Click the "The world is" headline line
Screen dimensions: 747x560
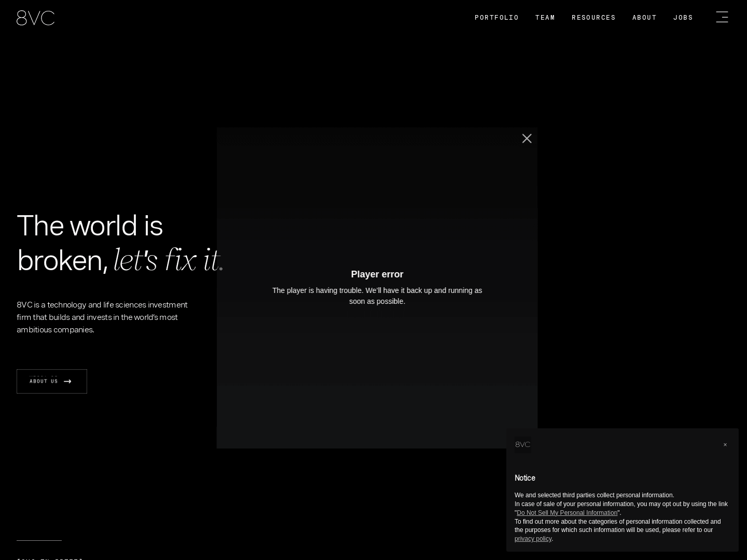click(x=90, y=226)
